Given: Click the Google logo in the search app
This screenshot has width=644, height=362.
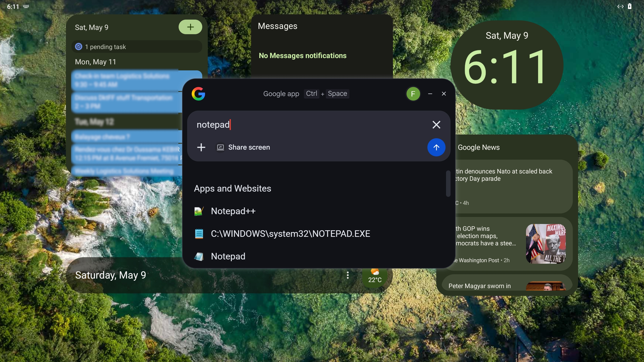Looking at the screenshot, I should [x=198, y=94].
